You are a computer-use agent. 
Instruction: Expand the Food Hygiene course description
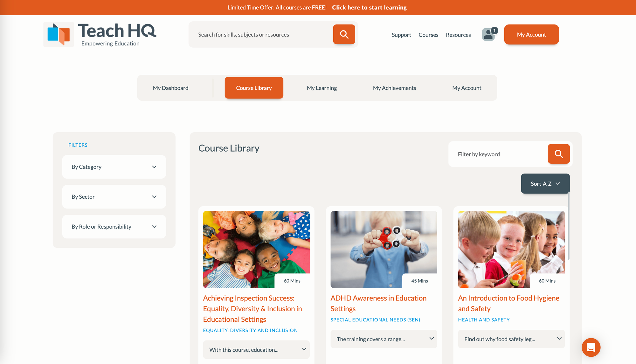[x=511, y=339]
